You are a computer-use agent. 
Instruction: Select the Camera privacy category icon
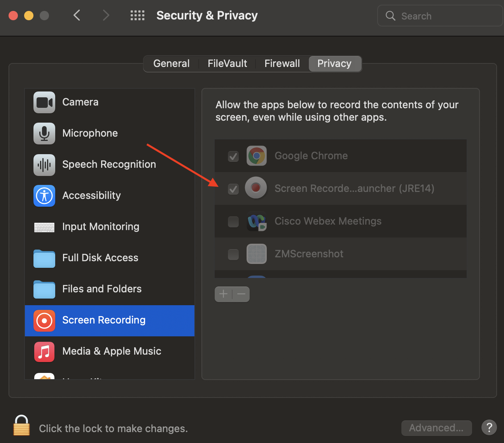[44, 102]
